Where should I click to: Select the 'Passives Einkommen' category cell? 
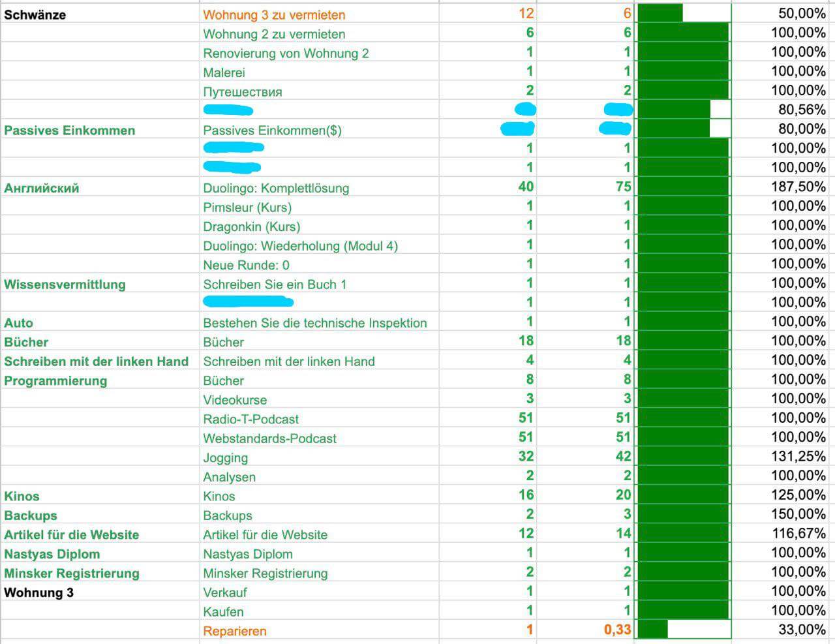click(100, 130)
